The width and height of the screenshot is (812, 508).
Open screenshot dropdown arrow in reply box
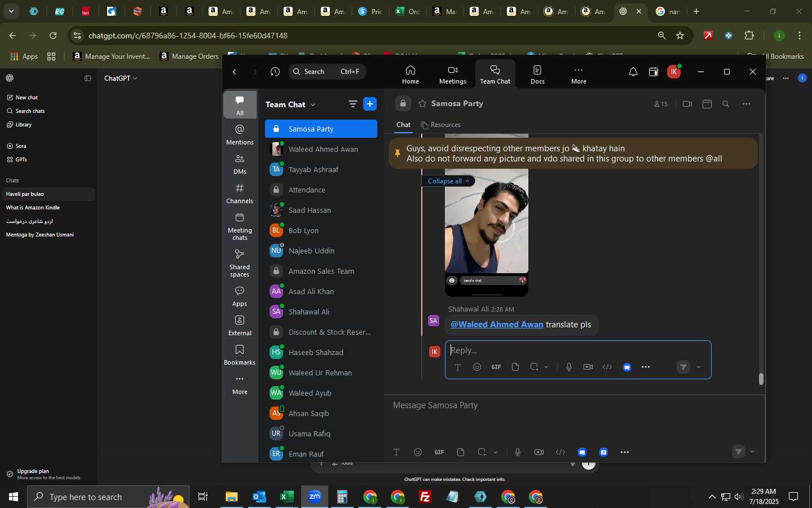click(546, 367)
